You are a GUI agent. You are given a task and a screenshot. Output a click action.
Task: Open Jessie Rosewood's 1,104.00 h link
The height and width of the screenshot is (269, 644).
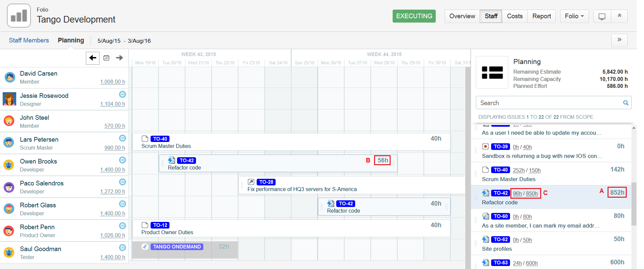(x=112, y=104)
